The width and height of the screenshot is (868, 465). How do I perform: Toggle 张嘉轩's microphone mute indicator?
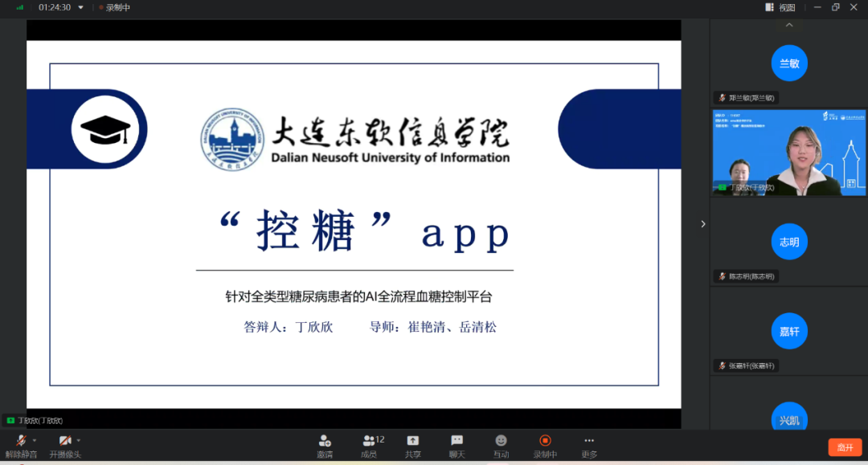721,365
